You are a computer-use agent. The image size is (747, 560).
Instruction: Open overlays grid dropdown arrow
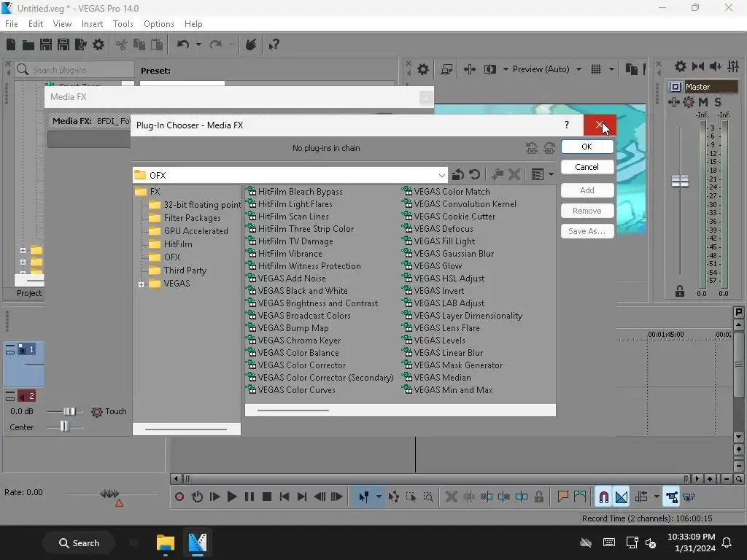tap(611, 69)
